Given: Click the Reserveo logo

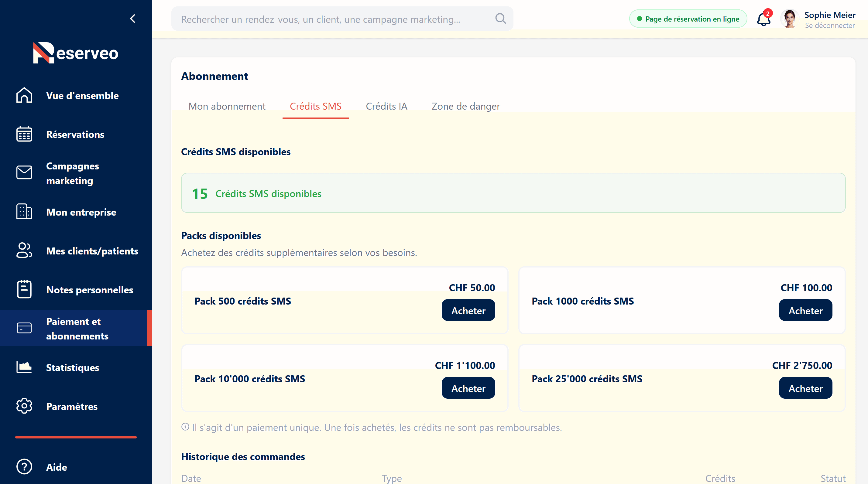Looking at the screenshot, I should pyautogui.click(x=76, y=53).
